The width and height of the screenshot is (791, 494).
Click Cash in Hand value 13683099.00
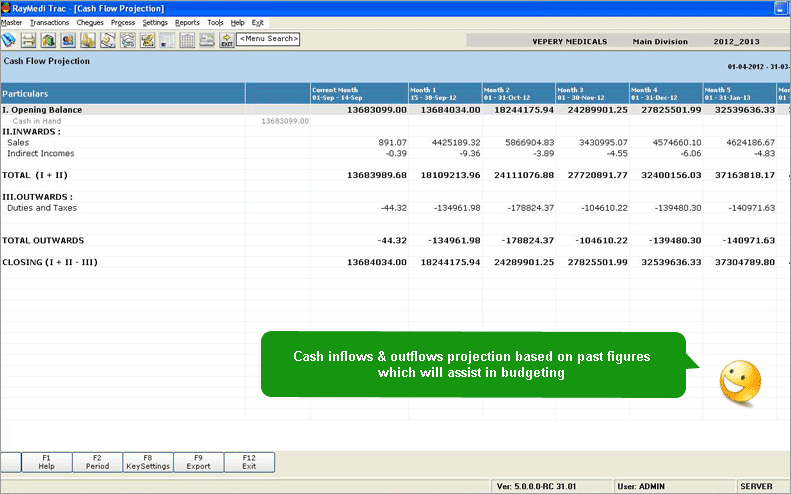[x=285, y=121]
